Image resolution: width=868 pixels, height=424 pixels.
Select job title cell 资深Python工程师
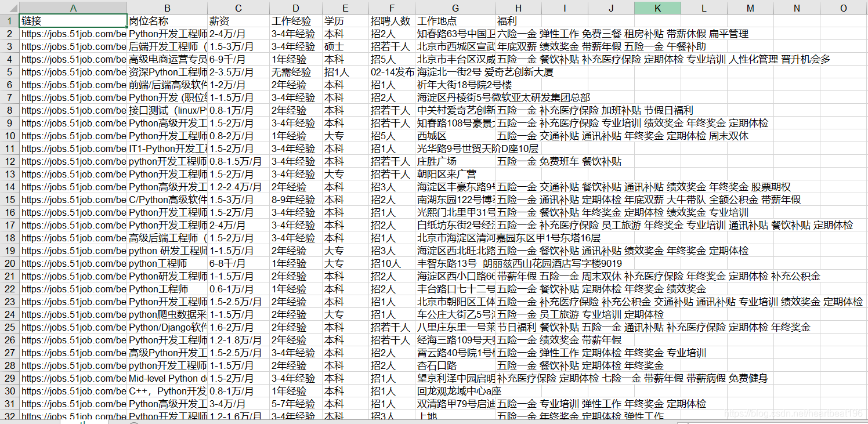coord(167,72)
